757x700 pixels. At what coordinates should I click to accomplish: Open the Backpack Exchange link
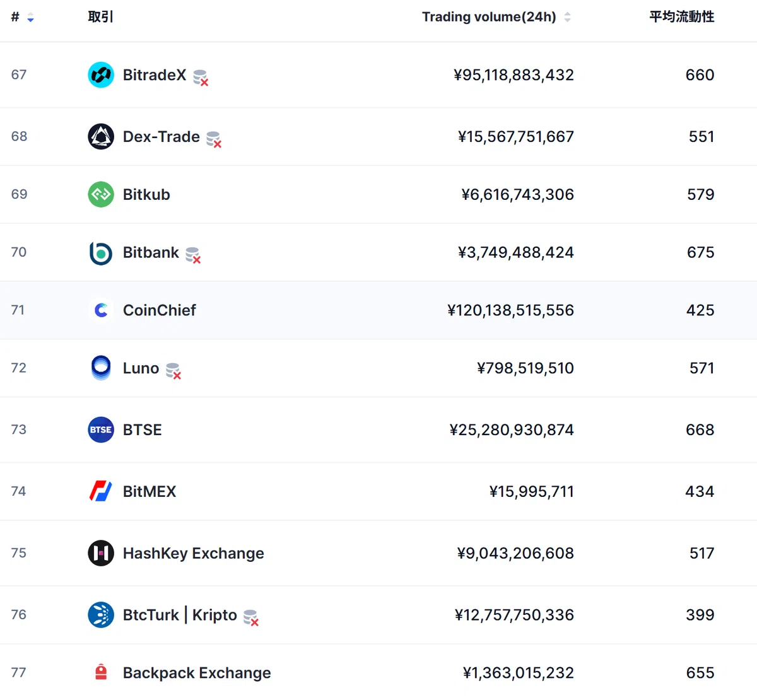(197, 673)
